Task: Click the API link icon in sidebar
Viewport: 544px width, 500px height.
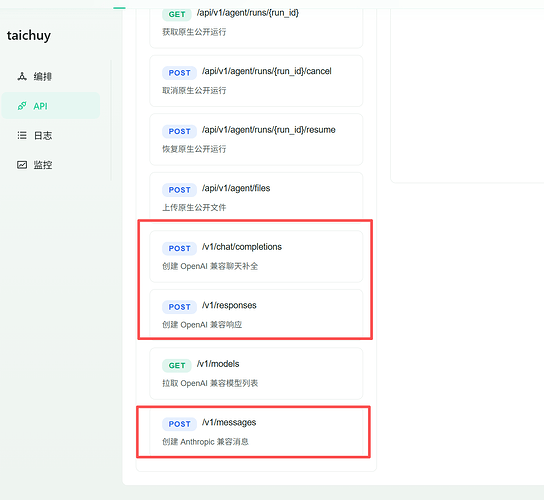Action: [x=22, y=106]
